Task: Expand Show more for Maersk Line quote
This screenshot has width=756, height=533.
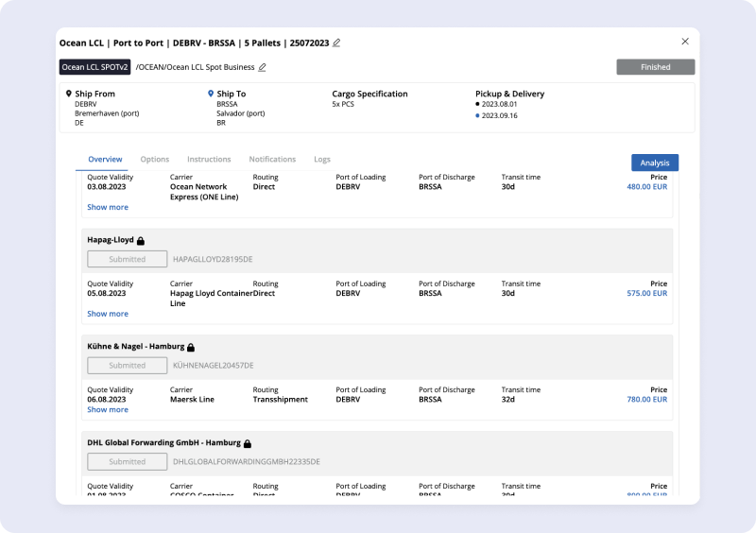Action: coord(108,409)
